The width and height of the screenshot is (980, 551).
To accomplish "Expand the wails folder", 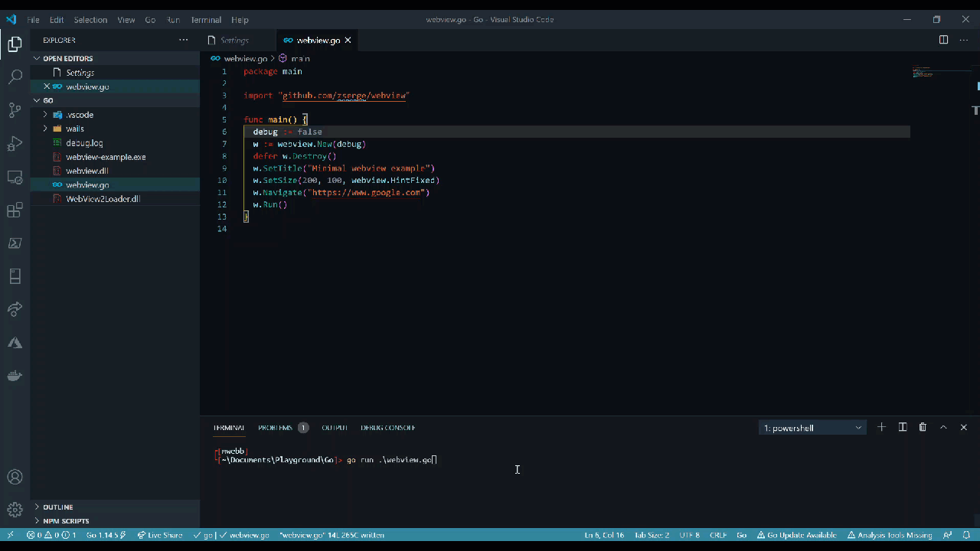I will pos(115,129).
